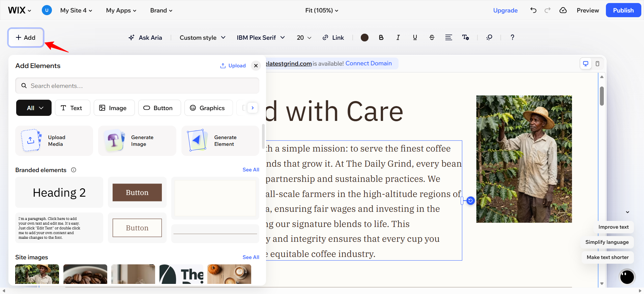Viewport: 644px width, 294px height.
Task: Toggle italic text formatting
Action: (x=398, y=37)
